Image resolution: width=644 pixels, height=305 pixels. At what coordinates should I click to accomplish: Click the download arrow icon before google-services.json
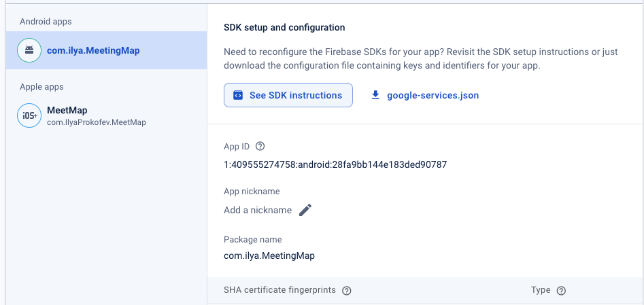pyautogui.click(x=375, y=95)
